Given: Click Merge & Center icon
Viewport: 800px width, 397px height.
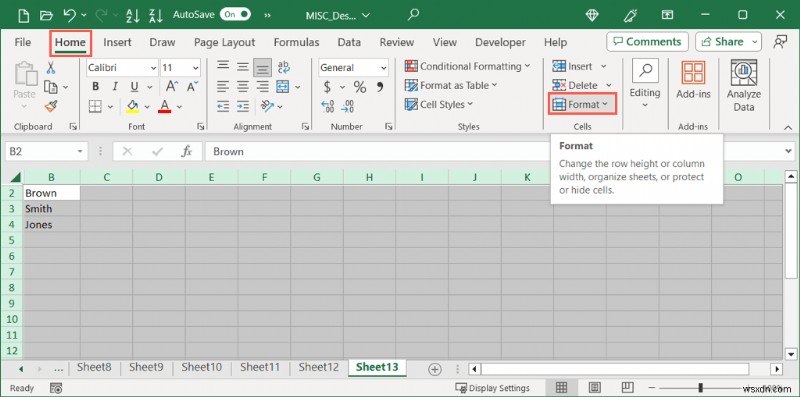Looking at the screenshot, I should [x=283, y=87].
